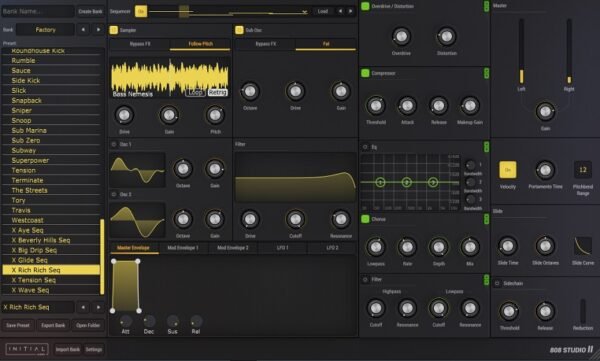Select next sequence with right arrow

(351, 11)
